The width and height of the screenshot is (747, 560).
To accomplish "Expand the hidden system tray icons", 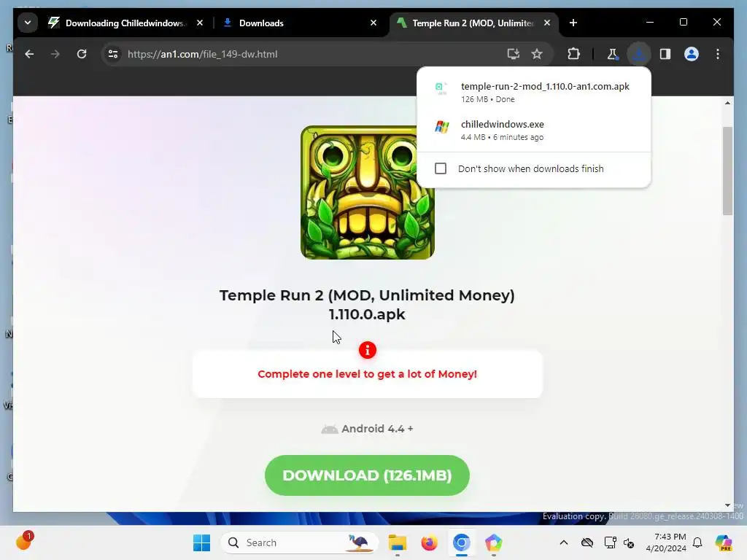I will 564,542.
